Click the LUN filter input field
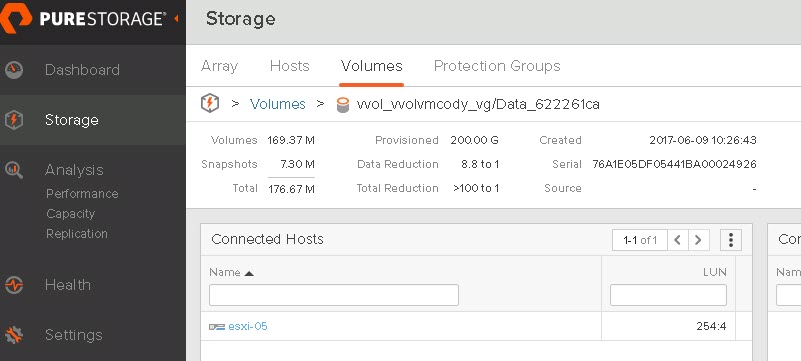801x361 pixels. point(668,295)
